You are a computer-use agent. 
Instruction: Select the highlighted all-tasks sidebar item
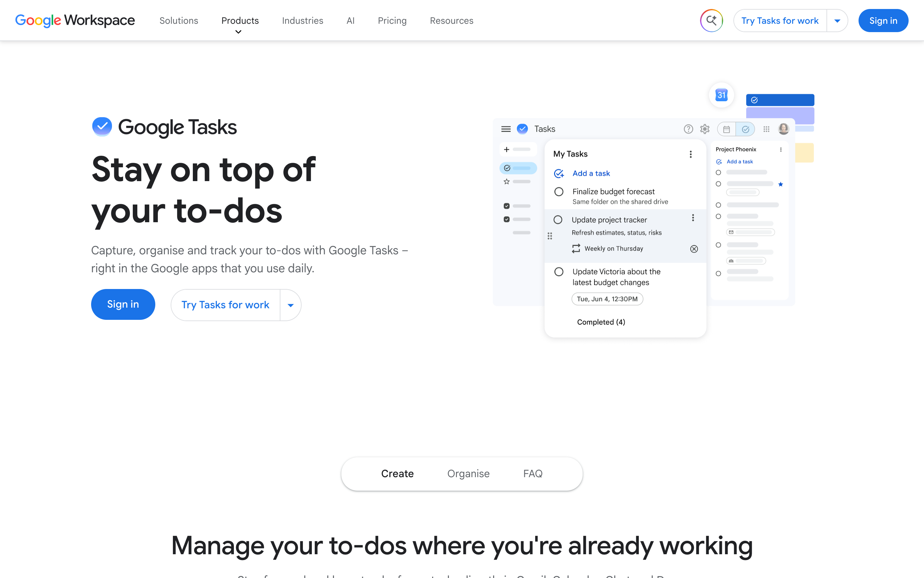[x=518, y=168]
